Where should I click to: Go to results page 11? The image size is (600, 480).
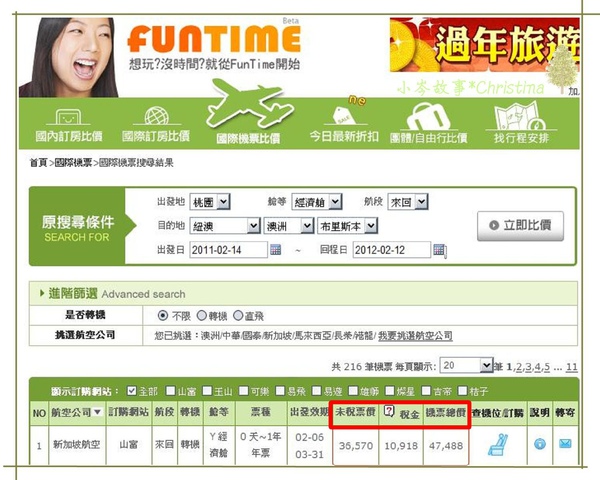pos(572,367)
